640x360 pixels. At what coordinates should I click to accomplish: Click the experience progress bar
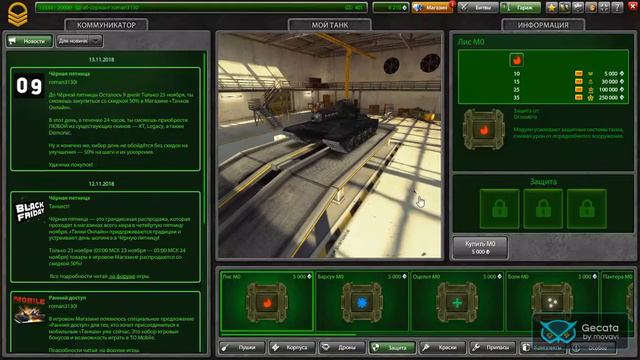point(201,7)
